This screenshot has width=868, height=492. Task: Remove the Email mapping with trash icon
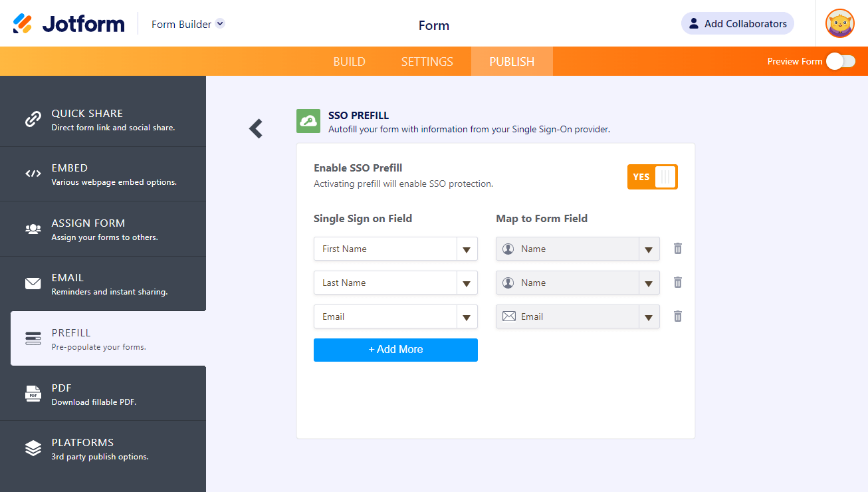(x=677, y=316)
